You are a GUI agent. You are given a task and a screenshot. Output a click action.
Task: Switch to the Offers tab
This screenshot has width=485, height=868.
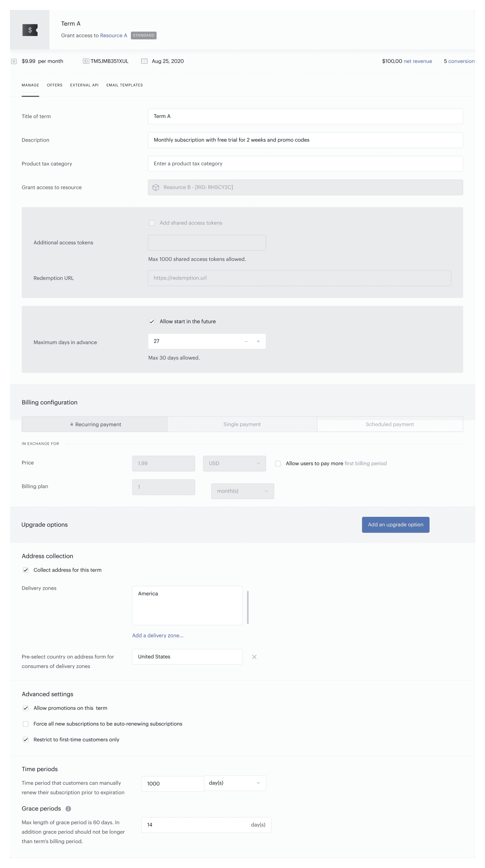tap(55, 85)
